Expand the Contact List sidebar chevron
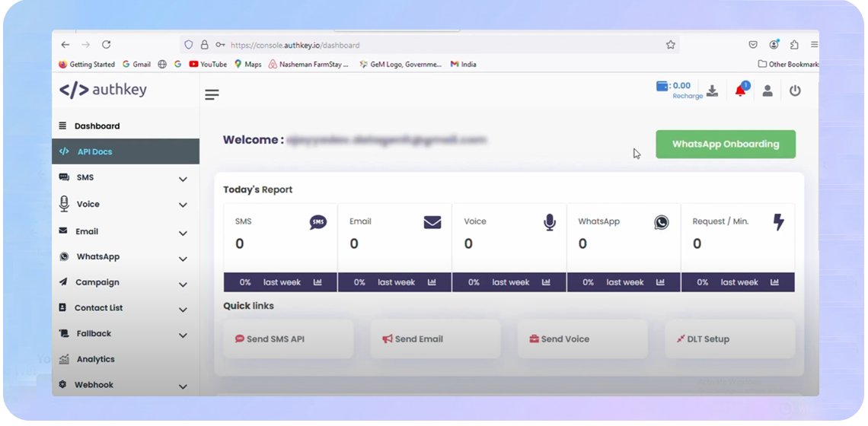Image resolution: width=868 pixels, height=426 pixels. [x=183, y=310]
